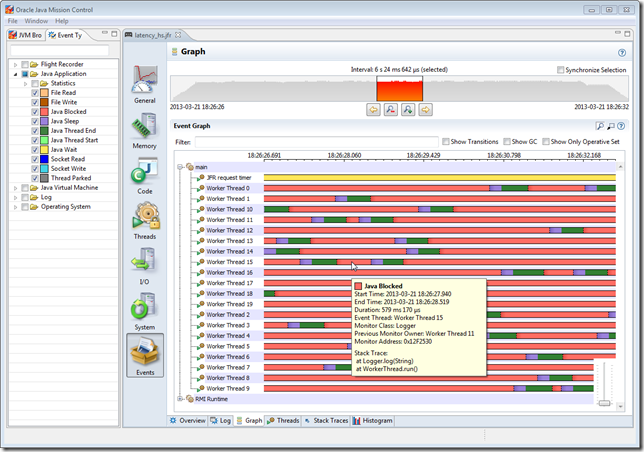Zoom out the time range

pos(391,110)
